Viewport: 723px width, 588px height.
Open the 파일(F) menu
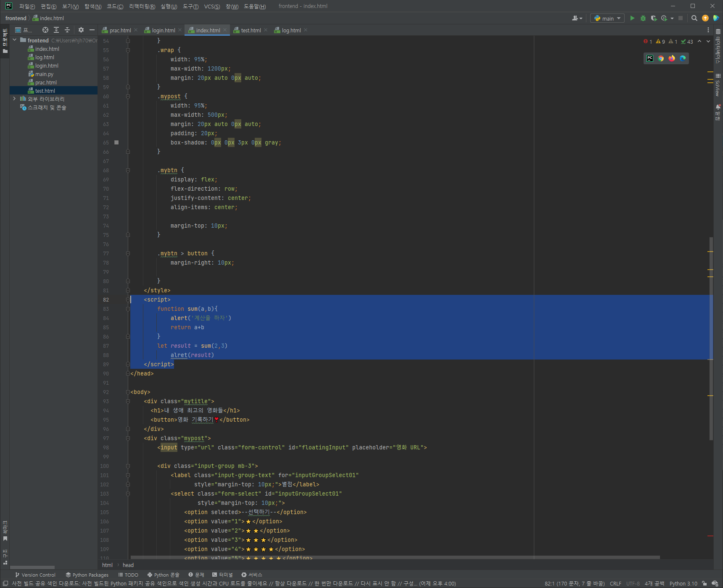pos(27,6)
